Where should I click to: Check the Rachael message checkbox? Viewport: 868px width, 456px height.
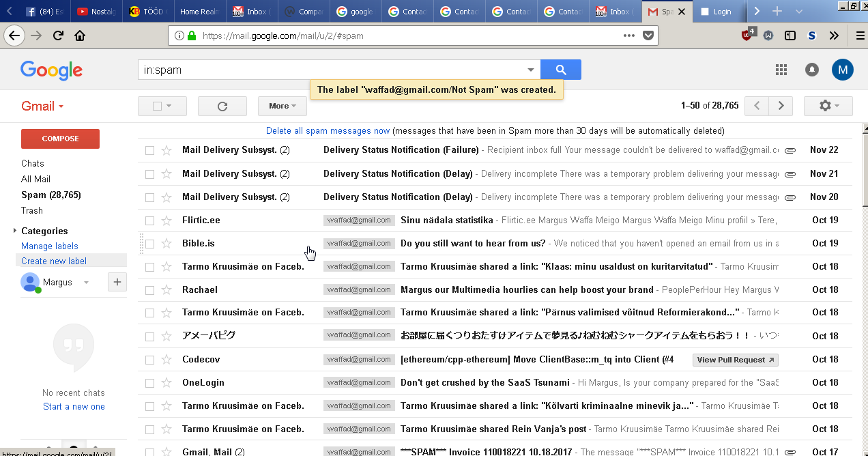149,290
